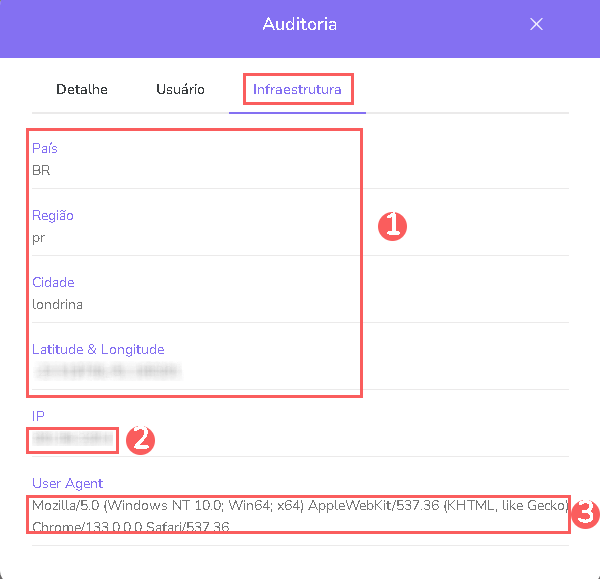The width and height of the screenshot is (600, 579).
Task: Click the Latitude & Longitude label
Action: click(x=98, y=349)
